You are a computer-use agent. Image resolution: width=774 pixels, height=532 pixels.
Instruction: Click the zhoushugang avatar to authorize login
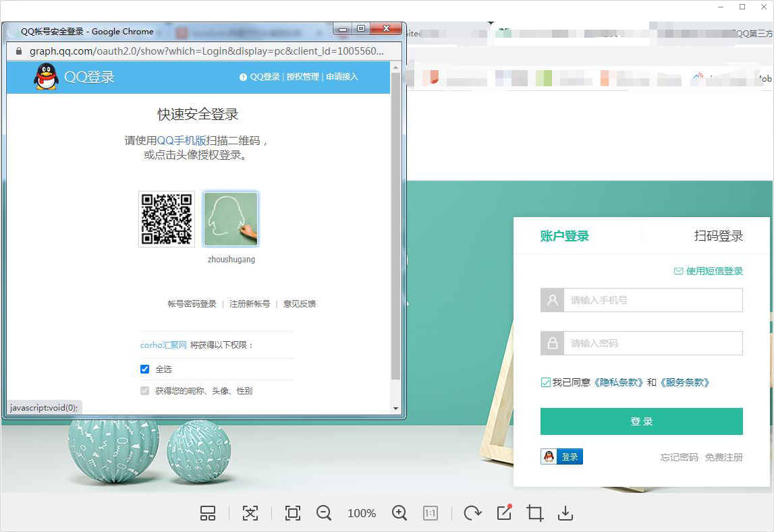(x=231, y=219)
